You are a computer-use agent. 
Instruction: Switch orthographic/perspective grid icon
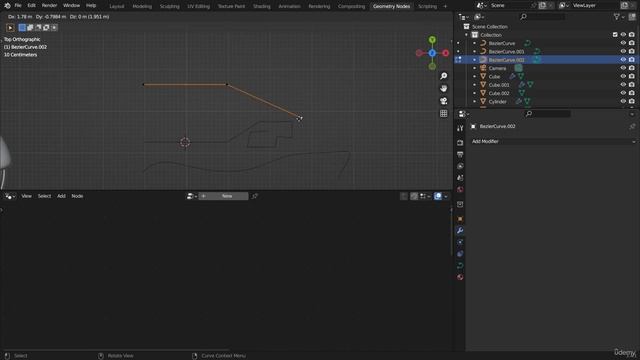coord(444,113)
